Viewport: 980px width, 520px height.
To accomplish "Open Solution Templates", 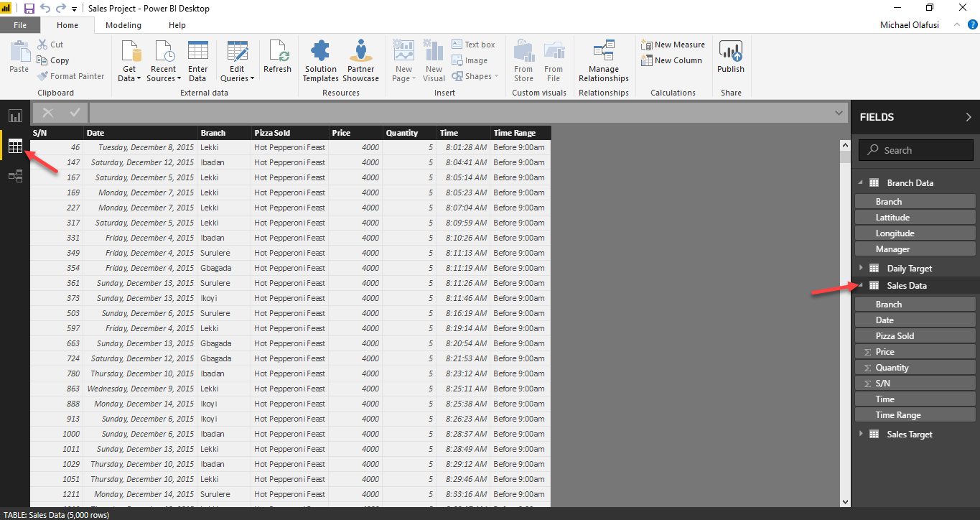I will pyautogui.click(x=320, y=60).
